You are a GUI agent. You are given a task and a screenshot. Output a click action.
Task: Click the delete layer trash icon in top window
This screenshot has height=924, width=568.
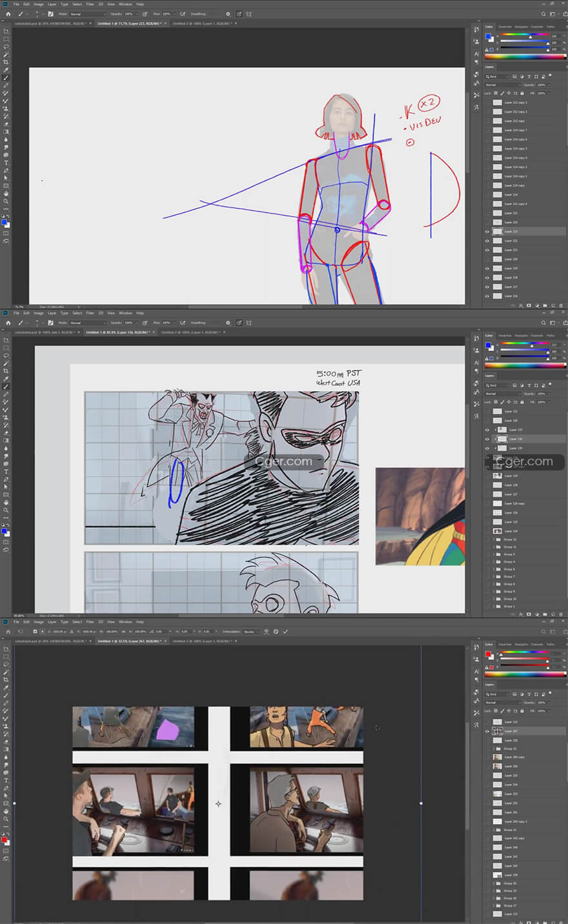click(560, 305)
